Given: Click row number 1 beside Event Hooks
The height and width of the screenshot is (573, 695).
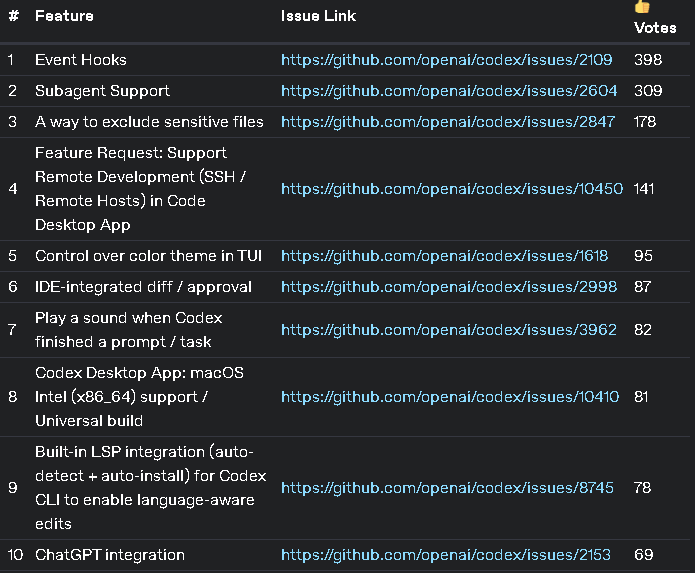Looking at the screenshot, I should point(11,60).
